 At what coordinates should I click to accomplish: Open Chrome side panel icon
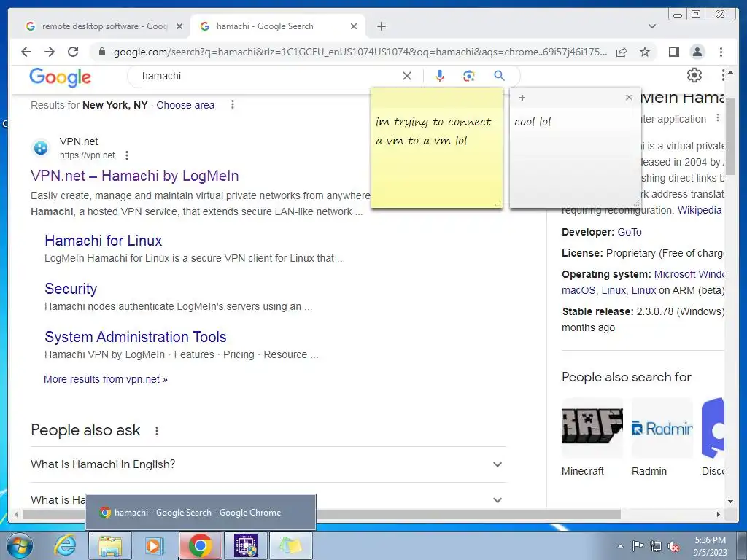point(673,52)
